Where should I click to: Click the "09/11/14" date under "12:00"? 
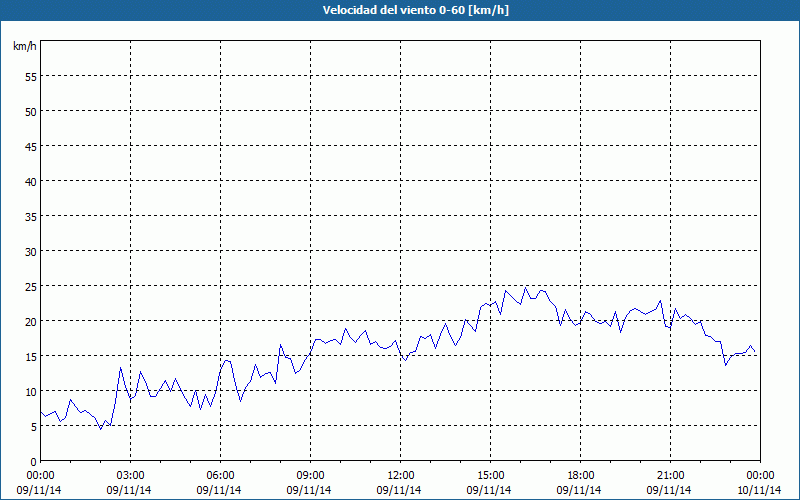(x=399, y=490)
